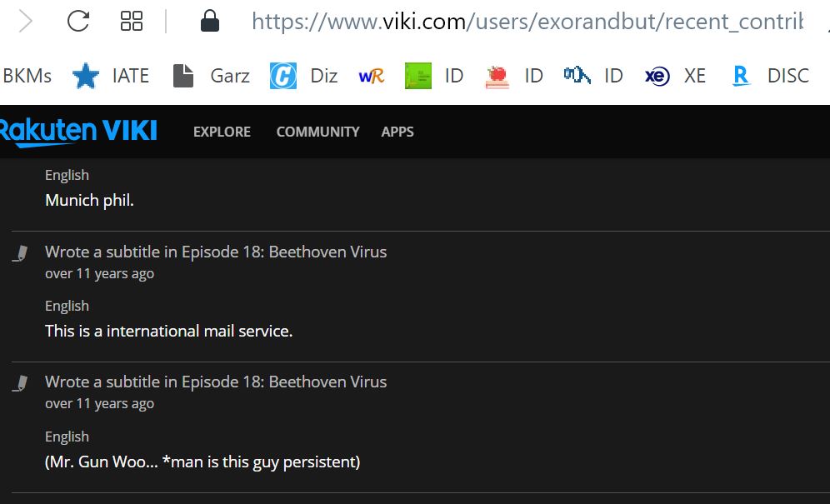Open the IATE star bookmark

coord(110,76)
